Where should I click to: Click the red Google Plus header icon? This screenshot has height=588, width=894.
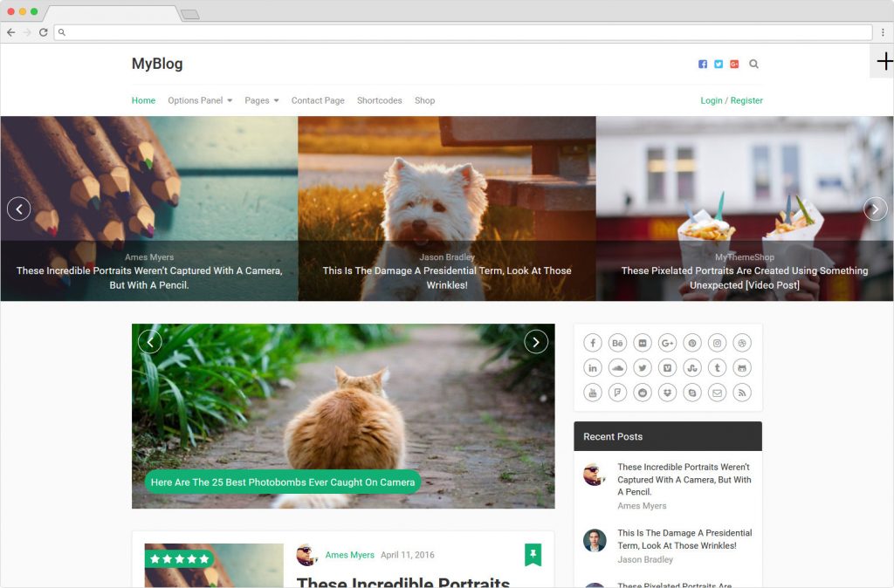tap(734, 64)
